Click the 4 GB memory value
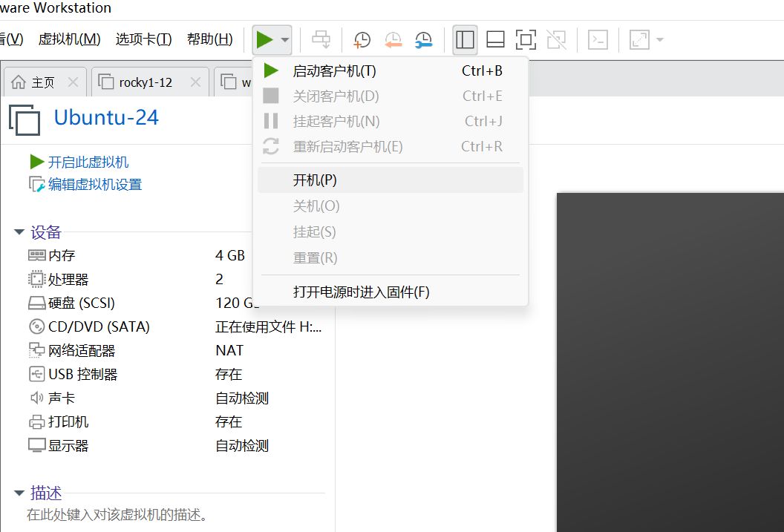Image resolution: width=784 pixels, height=532 pixels. pyautogui.click(x=230, y=255)
